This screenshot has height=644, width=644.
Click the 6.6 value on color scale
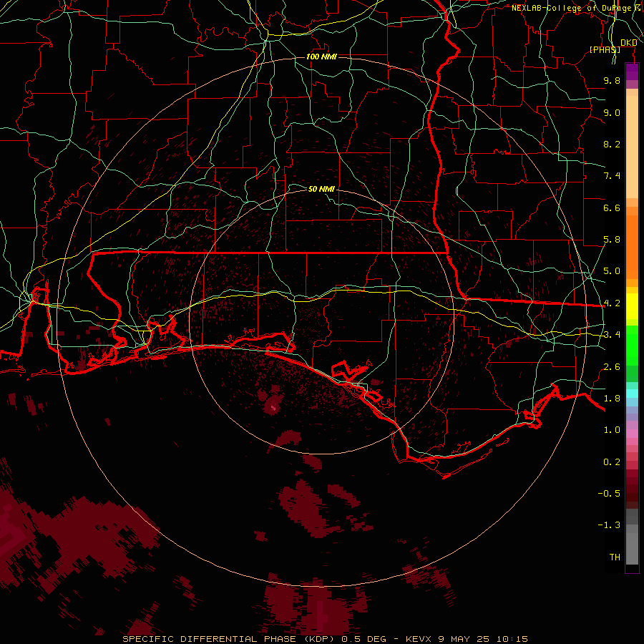(x=612, y=208)
